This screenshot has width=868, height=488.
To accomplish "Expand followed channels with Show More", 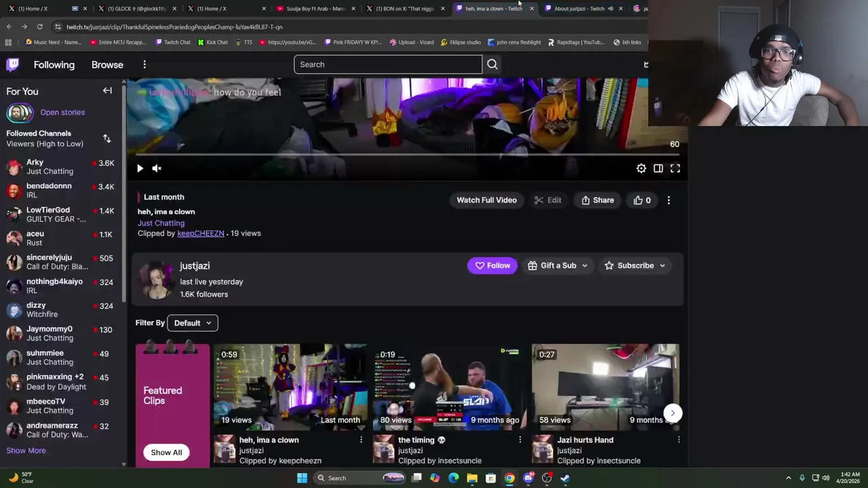I will [x=26, y=450].
